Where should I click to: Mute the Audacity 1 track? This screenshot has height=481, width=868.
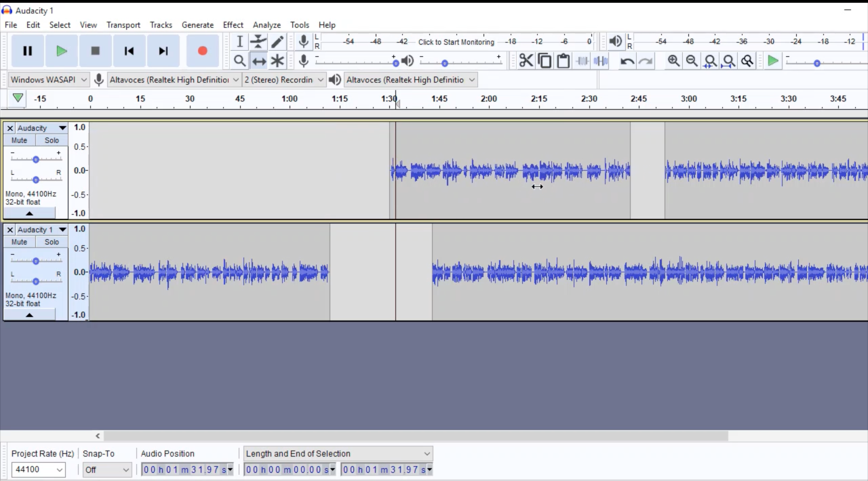coord(19,242)
